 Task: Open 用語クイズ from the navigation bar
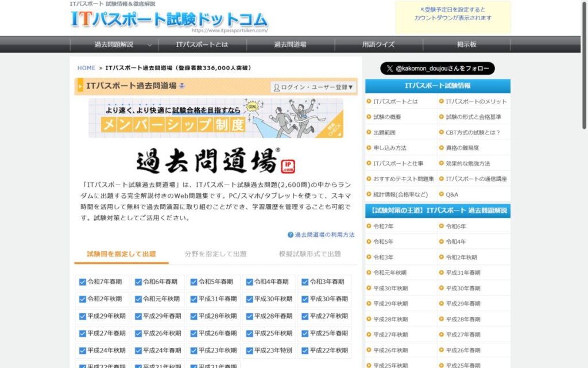click(378, 45)
